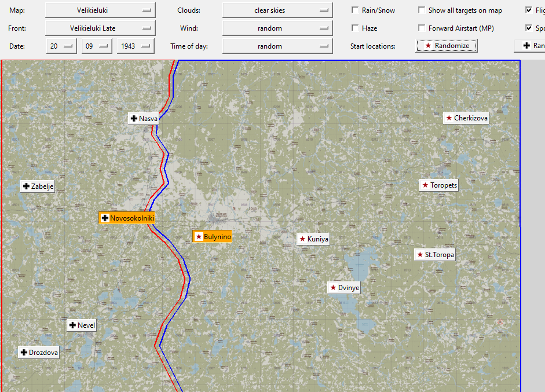Select the highlighted Bulynino airfield
Screen dimensions: 545x392
tap(212, 236)
